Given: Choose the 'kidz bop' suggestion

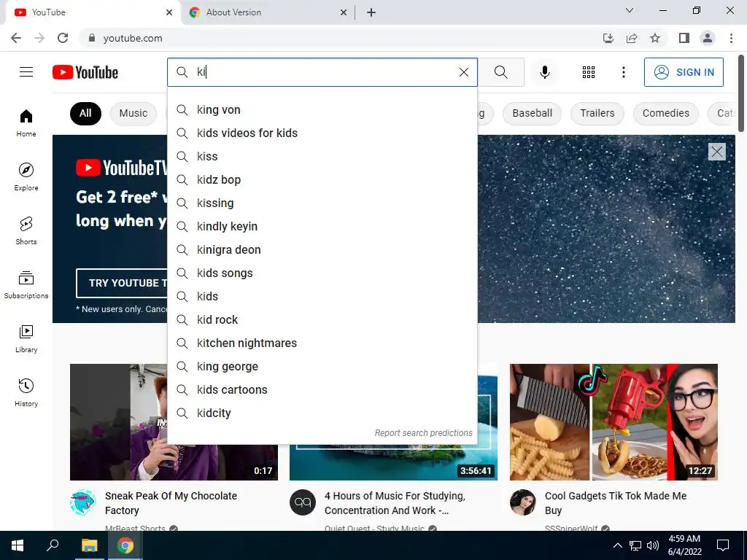Looking at the screenshot, I should [x=322, y=179].
